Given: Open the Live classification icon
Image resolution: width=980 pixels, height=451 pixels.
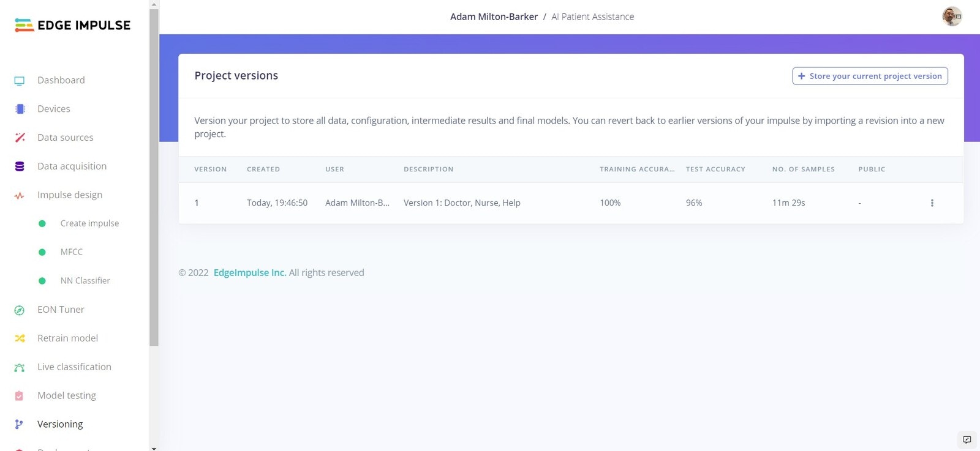Looking at the screenshot, I should pyautogui.click(x=20, y=367).
